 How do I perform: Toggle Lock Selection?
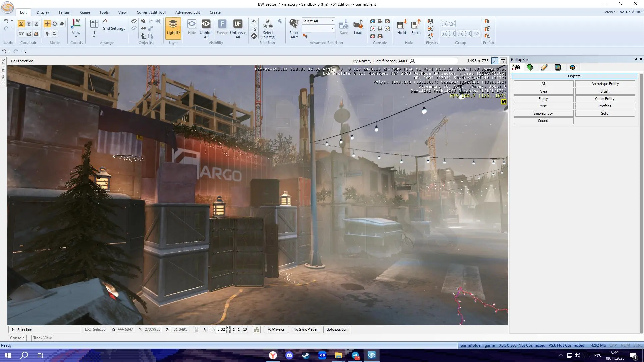[96, 330]
